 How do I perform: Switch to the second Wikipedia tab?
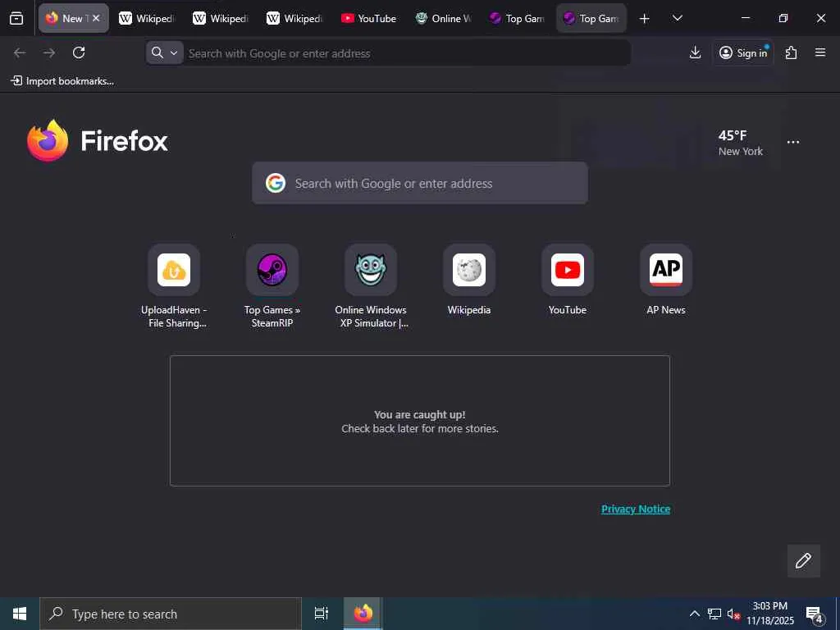[x=221, y=18]
